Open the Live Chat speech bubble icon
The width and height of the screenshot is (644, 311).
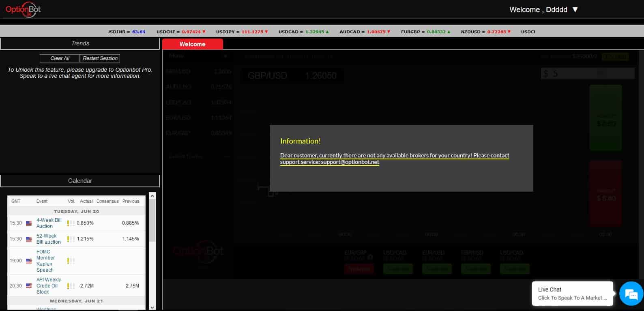pyautogui.click(x=631, y=294)
